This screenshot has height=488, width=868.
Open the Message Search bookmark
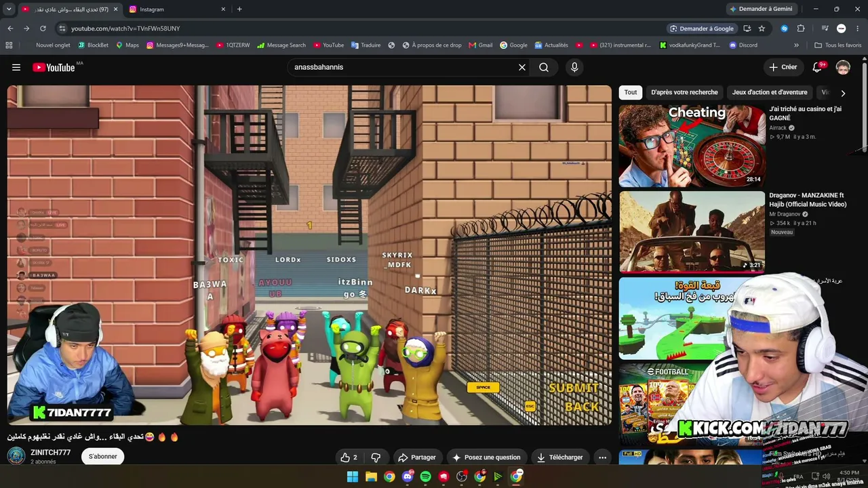pos(281,45)
